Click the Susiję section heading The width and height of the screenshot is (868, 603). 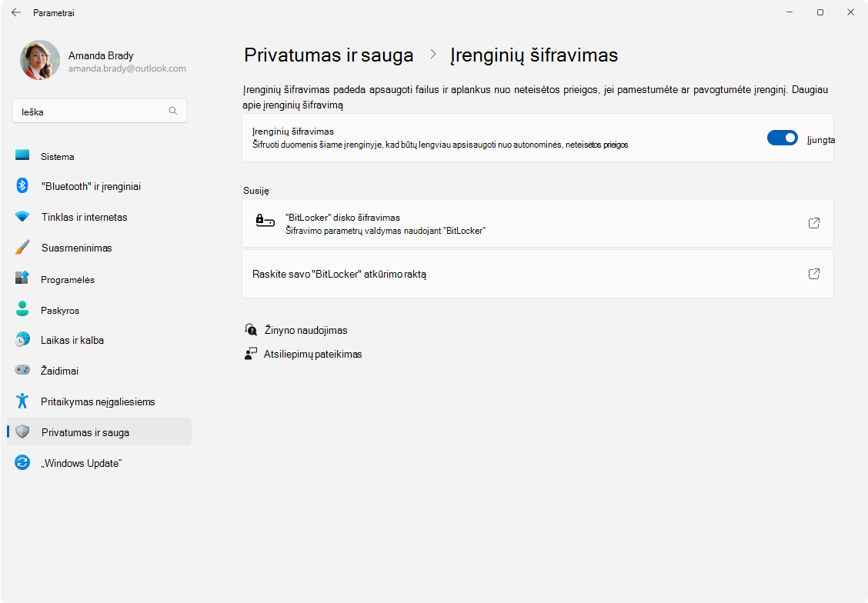coord(255,190)
